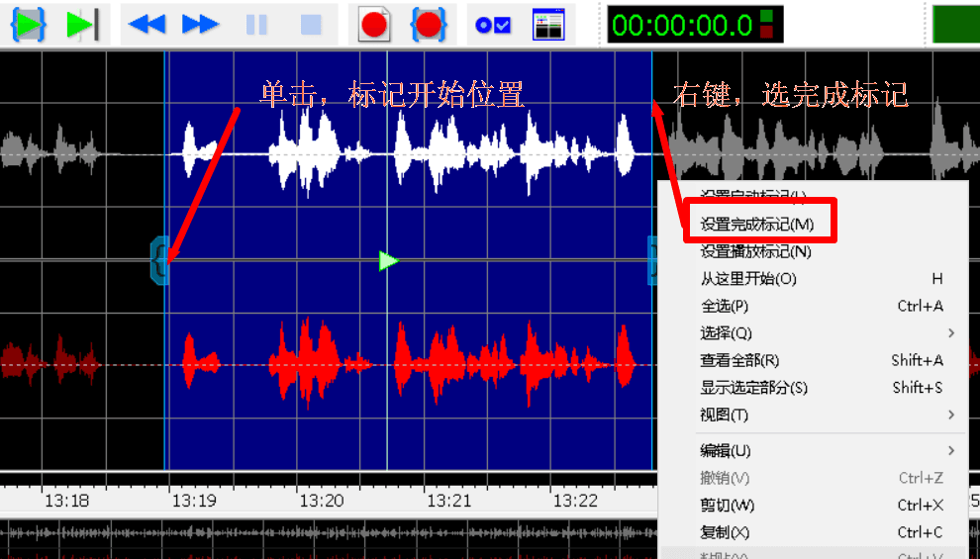Choose 设置播放标记(N) in context menu
Screen dimensions: 980x559
pyautogui.click(x=755, y=252)
